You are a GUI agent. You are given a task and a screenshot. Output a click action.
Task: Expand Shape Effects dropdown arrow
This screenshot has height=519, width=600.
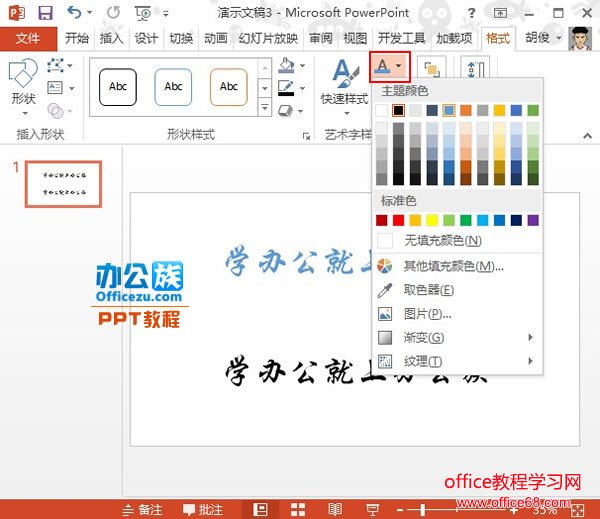301,111
